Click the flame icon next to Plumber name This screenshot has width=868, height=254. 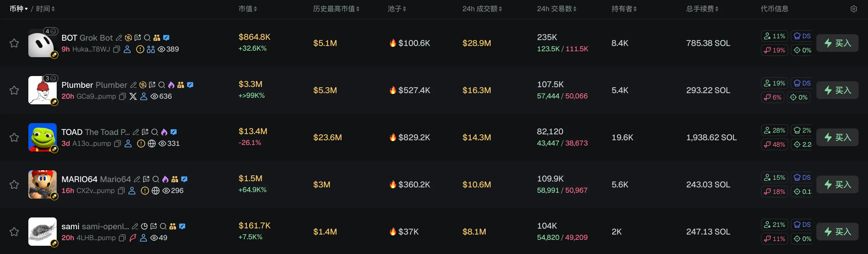point(171,85)
